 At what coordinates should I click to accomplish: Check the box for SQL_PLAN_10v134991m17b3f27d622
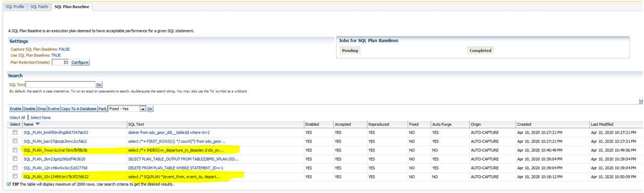pos(15,177)
